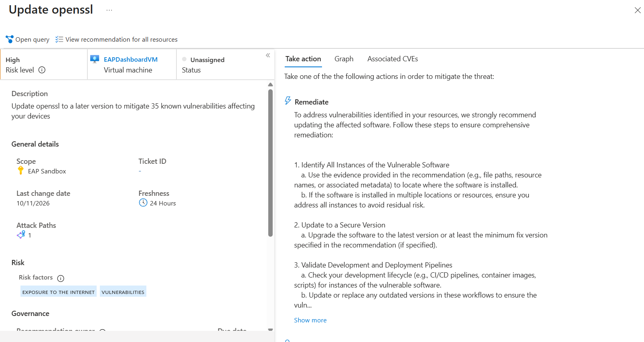The width and height of the screenshot is (644, 342).
Task: Click the High risk level text
Action: click(13, 60)
